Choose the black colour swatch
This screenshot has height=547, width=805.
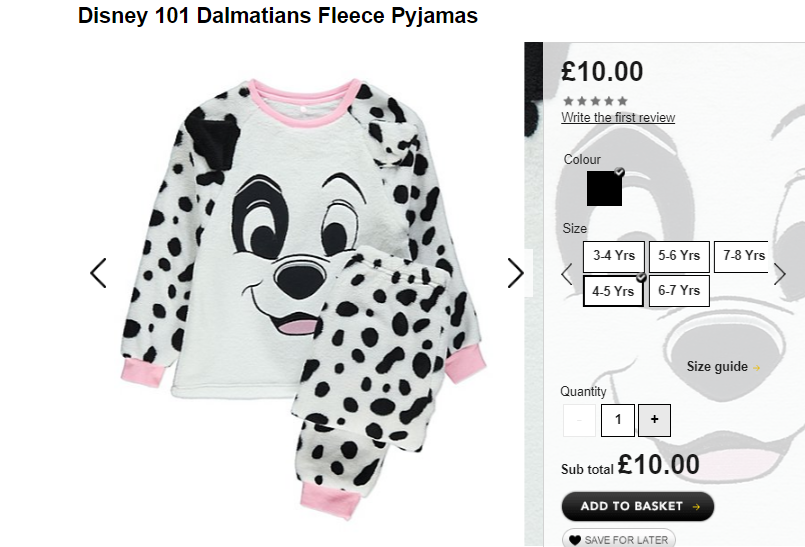click(x=604, y=188)
